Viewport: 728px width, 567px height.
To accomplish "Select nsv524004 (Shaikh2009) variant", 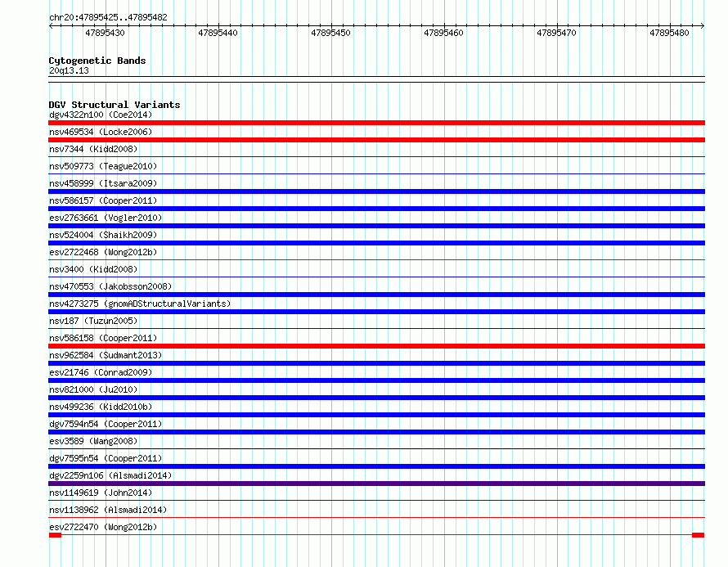I will coord(103,235).
